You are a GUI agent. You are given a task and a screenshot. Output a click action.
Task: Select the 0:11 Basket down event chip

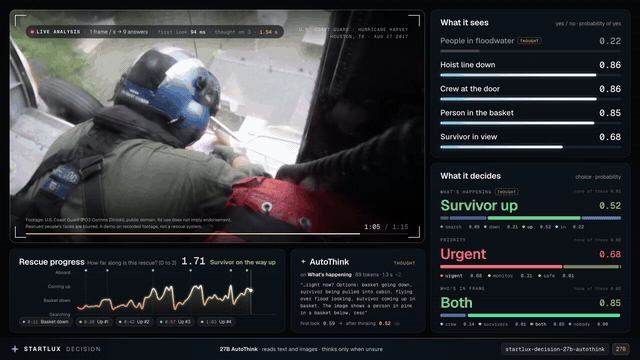[x=46, y=322]
